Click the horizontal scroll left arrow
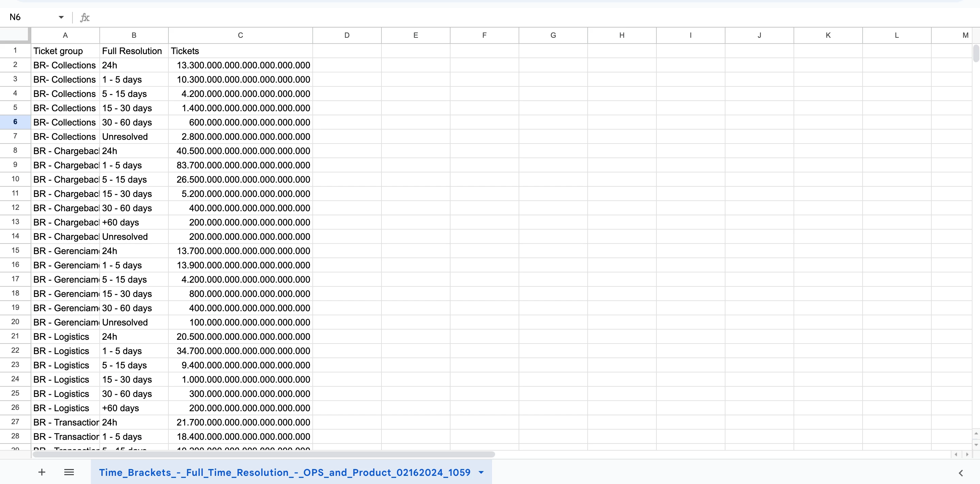 955,454
